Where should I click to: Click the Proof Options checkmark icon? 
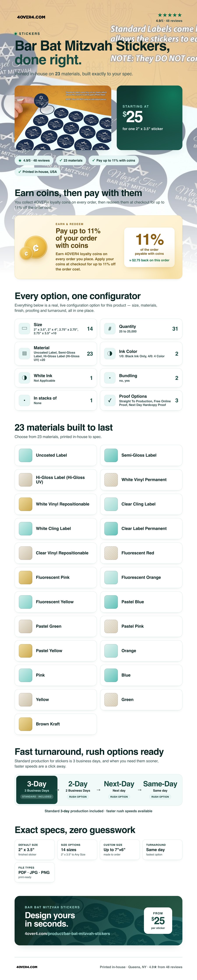click(x=109, y=400)
